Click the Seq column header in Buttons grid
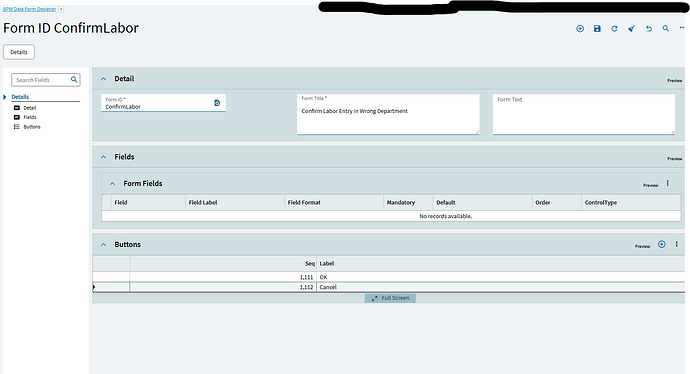690x374 pixels. [x=223, y=264]
